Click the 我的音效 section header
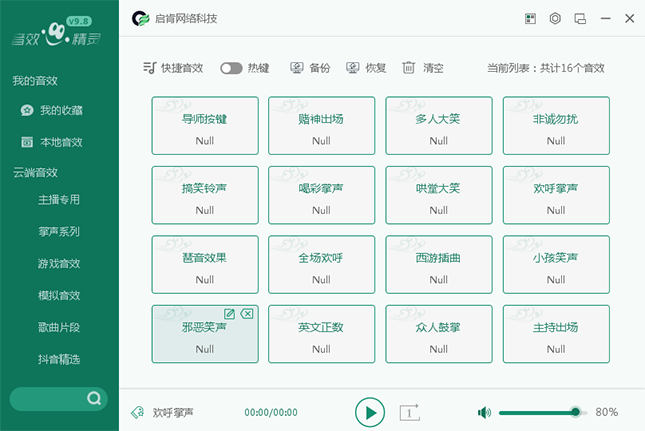 click(x=35, y=81)
